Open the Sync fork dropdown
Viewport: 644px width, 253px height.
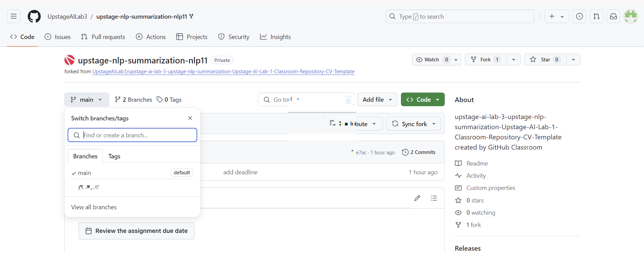(x=413, y=124)
